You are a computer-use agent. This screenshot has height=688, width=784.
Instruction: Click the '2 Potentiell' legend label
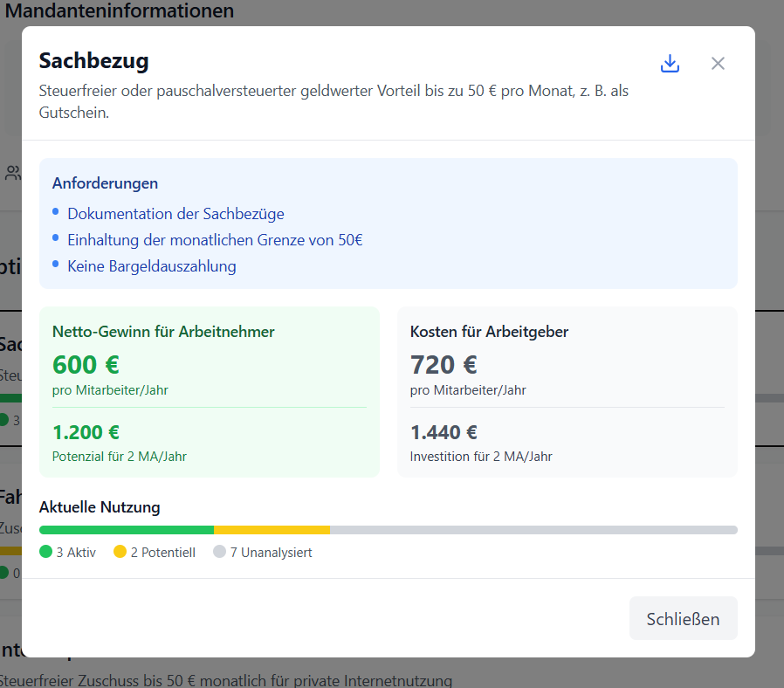pos(163,553)
